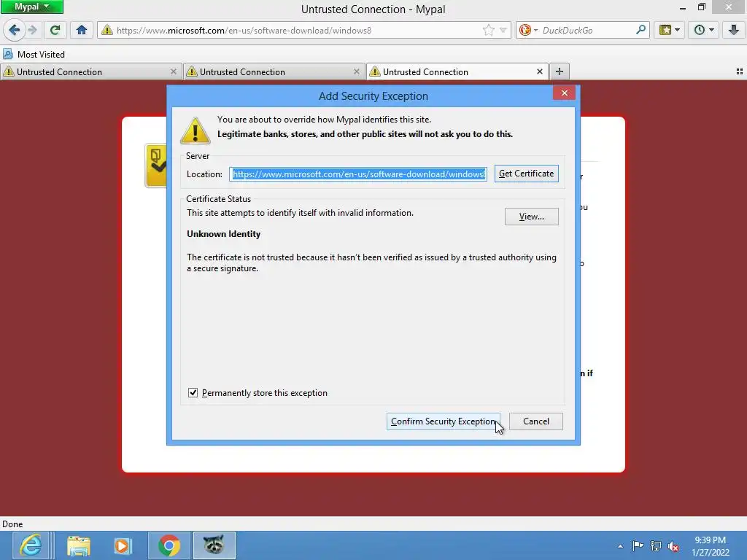Bookmark this page with the star

coord(488,30)
